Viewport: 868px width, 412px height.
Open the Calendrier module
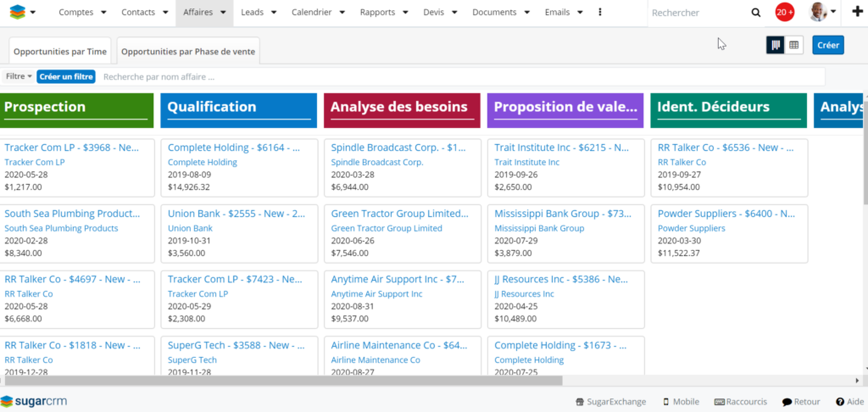point(312,12)
